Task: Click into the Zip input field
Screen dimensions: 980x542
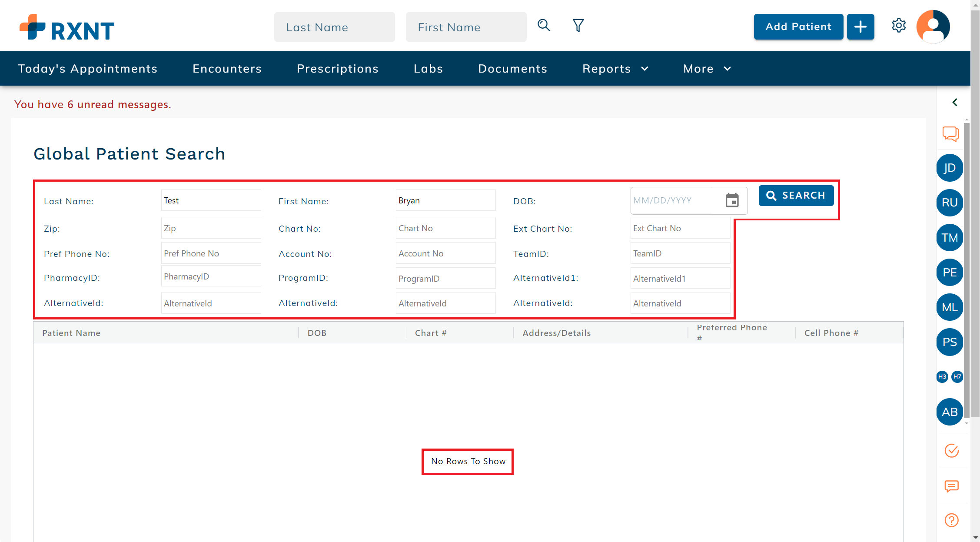Action: click(x=211, y=228)
